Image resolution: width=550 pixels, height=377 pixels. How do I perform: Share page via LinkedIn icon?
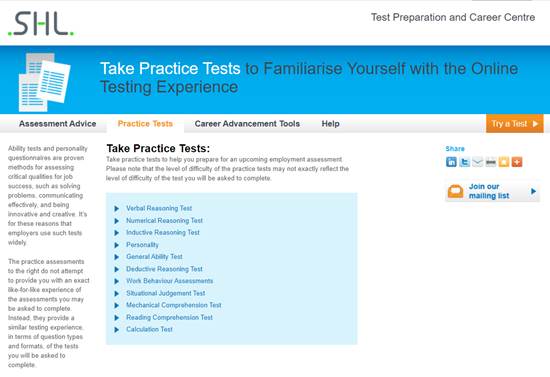451,162
